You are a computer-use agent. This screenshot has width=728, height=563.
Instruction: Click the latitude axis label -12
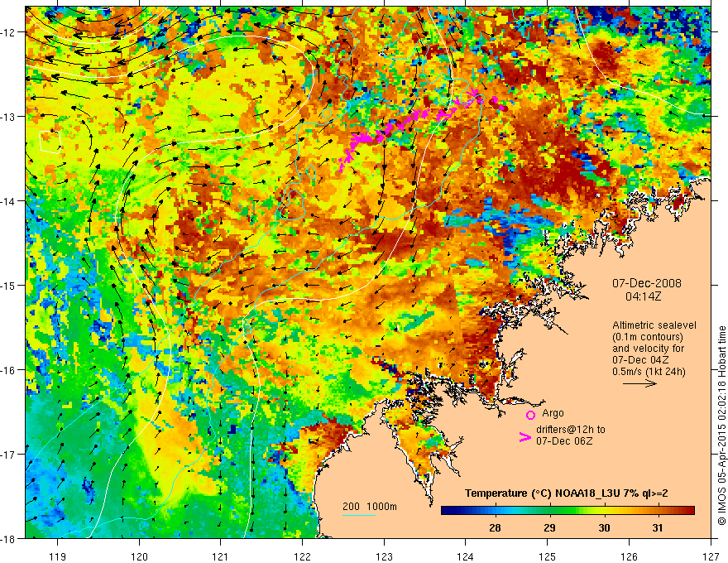[9, 32]
